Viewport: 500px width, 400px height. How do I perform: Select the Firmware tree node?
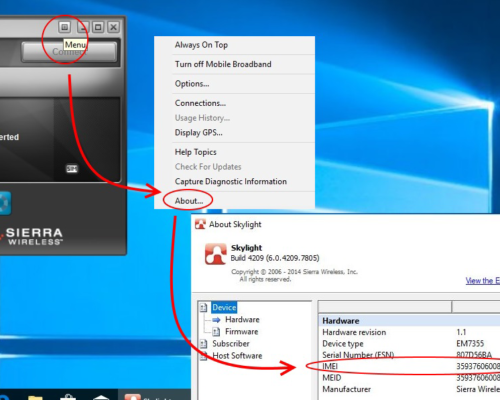[242, 332]
